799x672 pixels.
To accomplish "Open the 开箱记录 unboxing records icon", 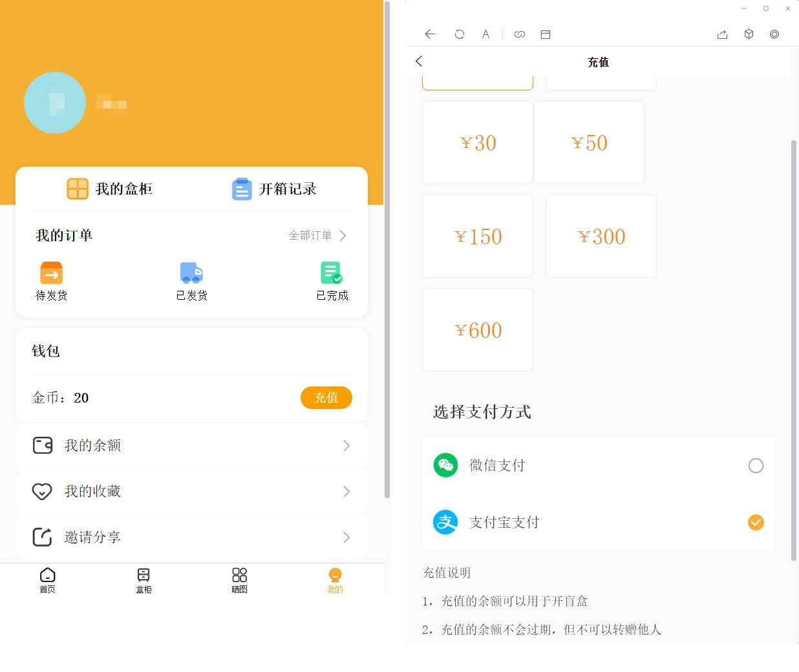I will pyautogui.click(x=242, y=189).
